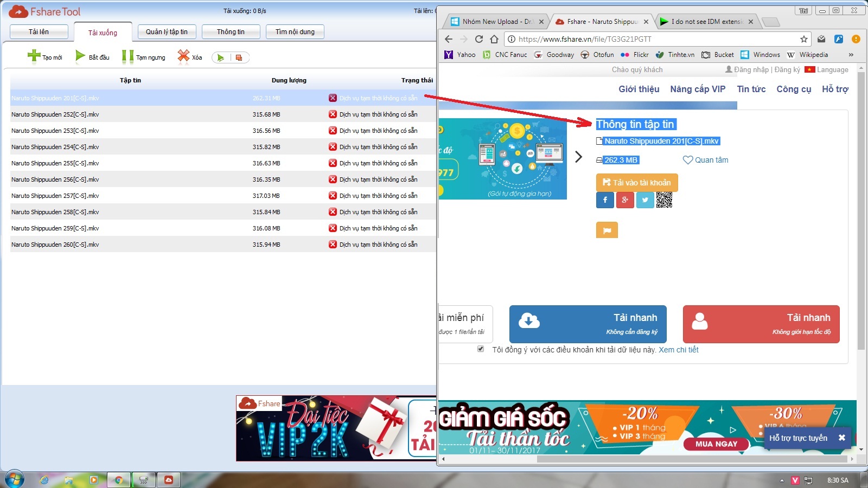Open Internet Explorer from taskbar
The height and width of the screenshot is (488, 868).
pyautogui.click(x=44, y=480)
